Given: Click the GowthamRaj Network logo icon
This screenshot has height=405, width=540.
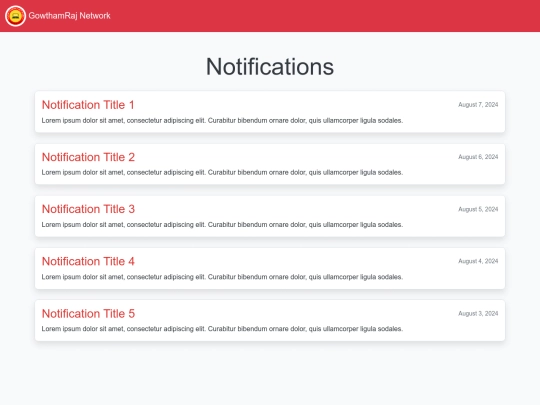Looking at the screenshot, I should (15, 16).
